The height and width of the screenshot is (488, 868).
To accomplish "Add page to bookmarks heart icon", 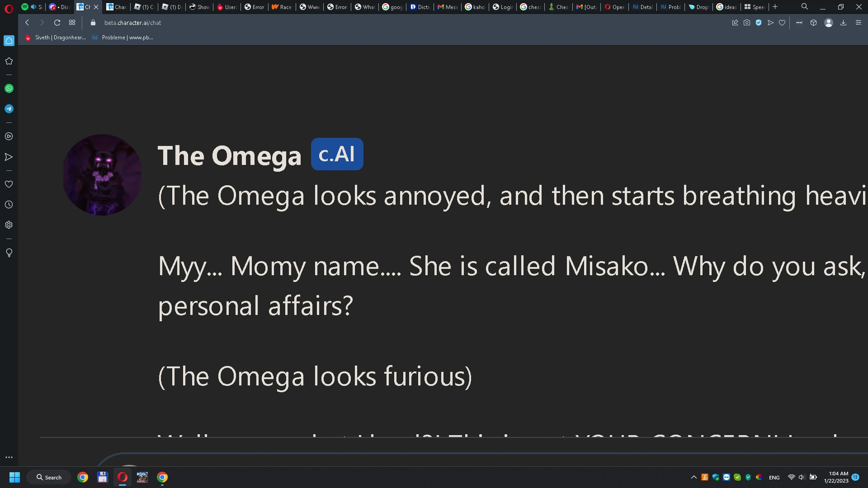I will [782, 23].
